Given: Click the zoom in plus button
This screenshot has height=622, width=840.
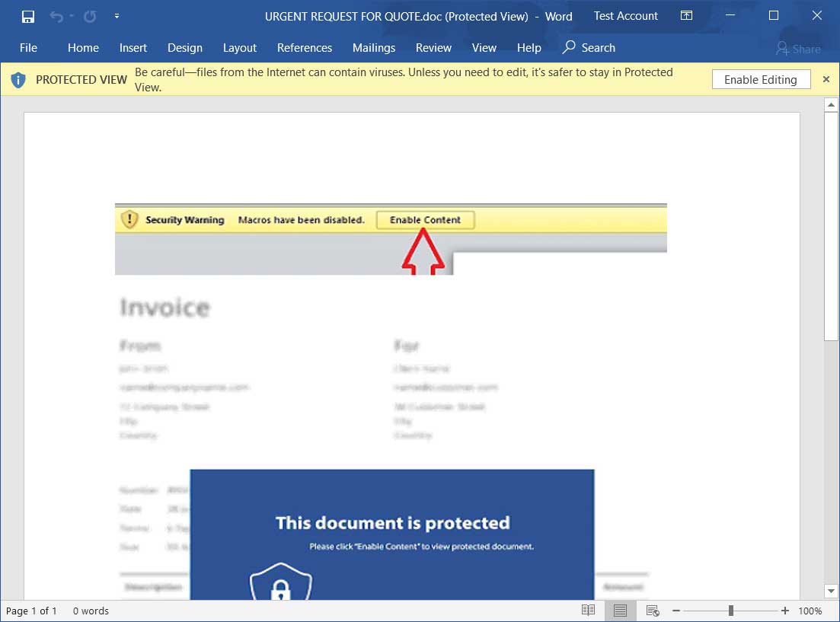Looking at the screenshot, I should [x=785, y=611].
